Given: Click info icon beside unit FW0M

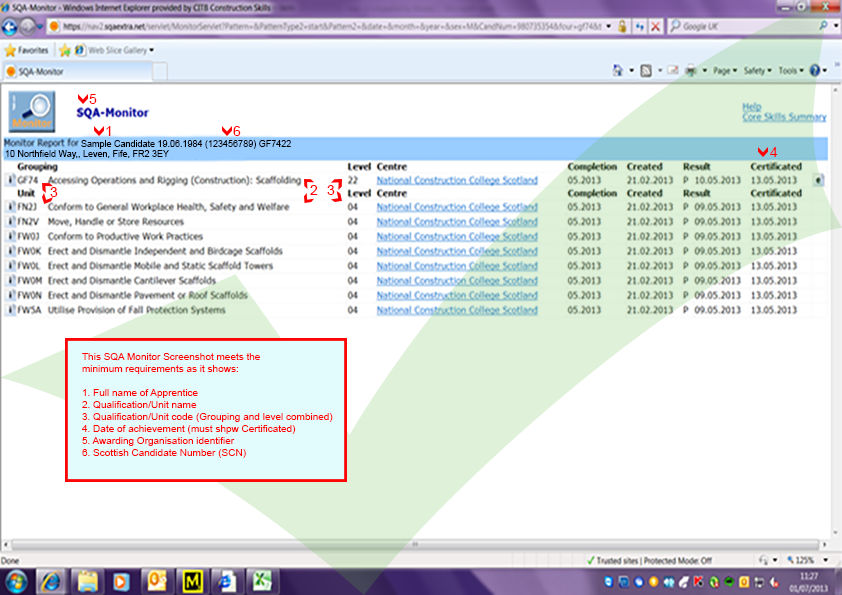Looking at the screenshot, I should [10, 280].
